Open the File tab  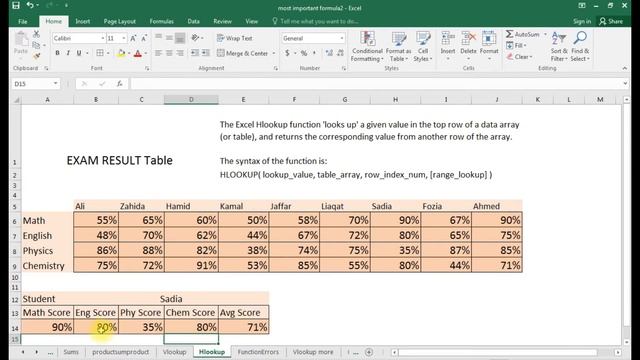[x=23, y=21]
